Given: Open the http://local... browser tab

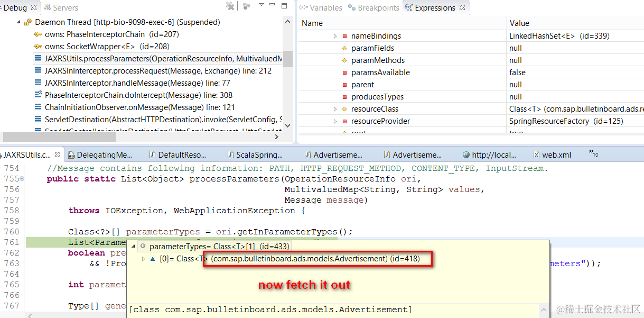Looking at the screenshot, I should tap(489, 155).
